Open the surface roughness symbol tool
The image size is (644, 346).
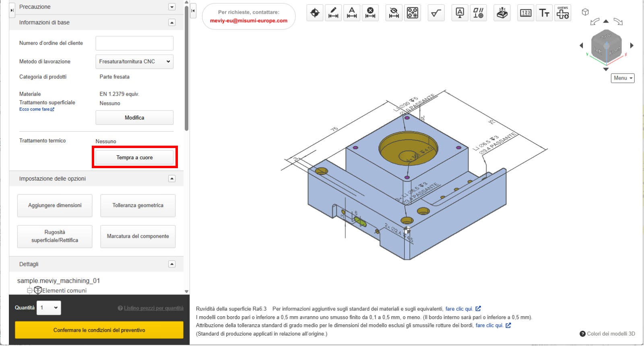pos(436,13)
